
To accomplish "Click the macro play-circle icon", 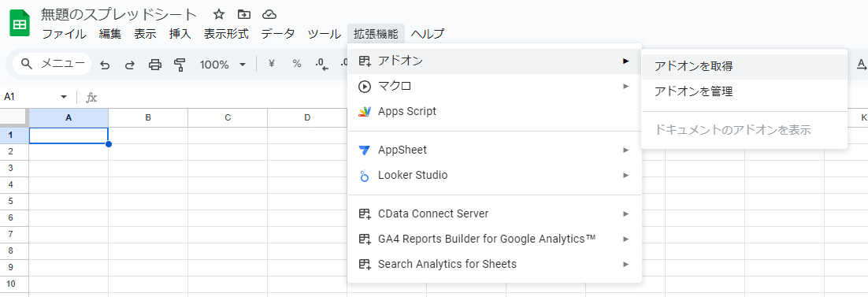I will tap(364, 86).
